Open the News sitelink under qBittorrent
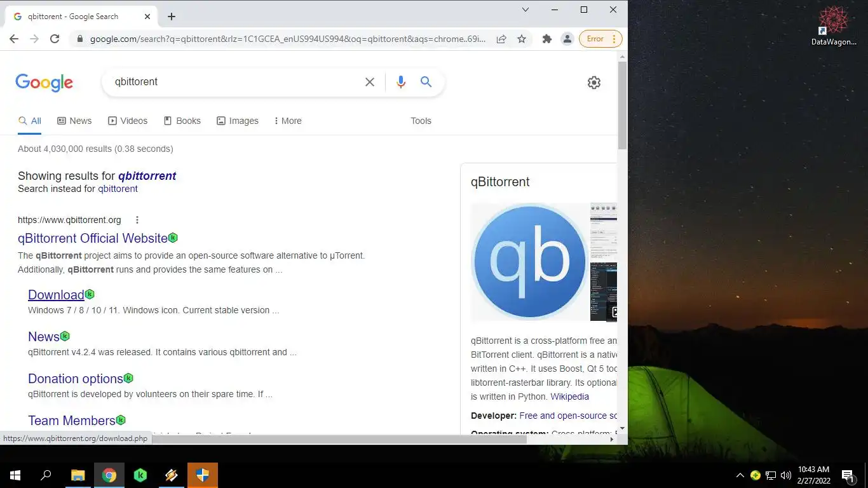This screenshot has width=868, height=488. pos(44,337)
